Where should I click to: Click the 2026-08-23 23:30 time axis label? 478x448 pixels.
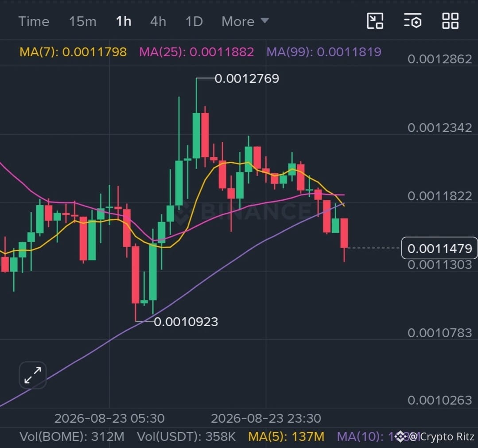click(266, 418)
